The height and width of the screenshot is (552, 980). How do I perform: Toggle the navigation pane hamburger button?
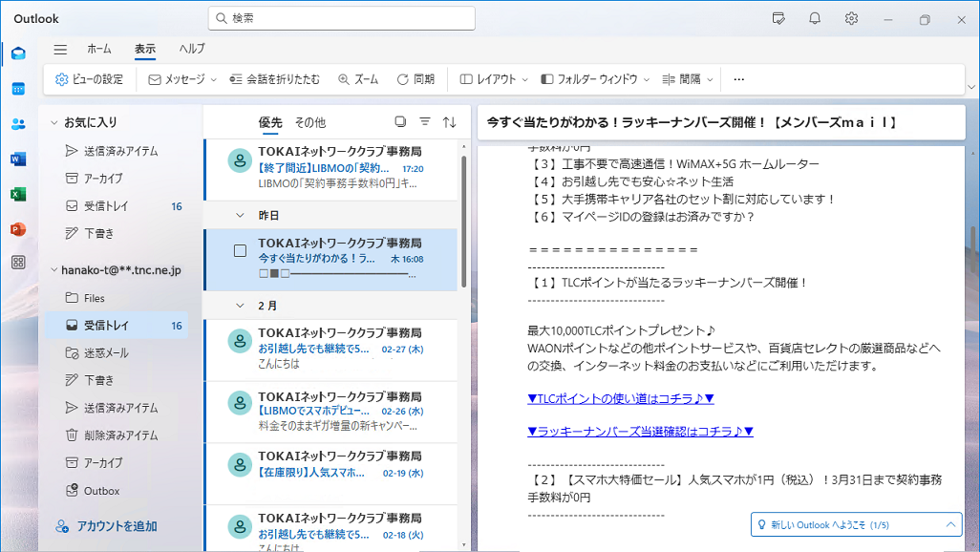click(60, 50)
